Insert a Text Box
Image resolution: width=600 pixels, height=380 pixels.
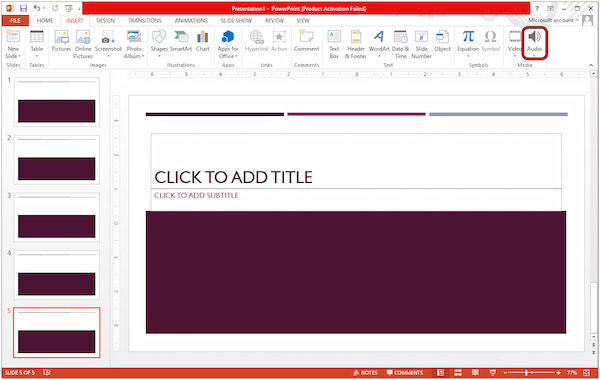pos(334,44)
